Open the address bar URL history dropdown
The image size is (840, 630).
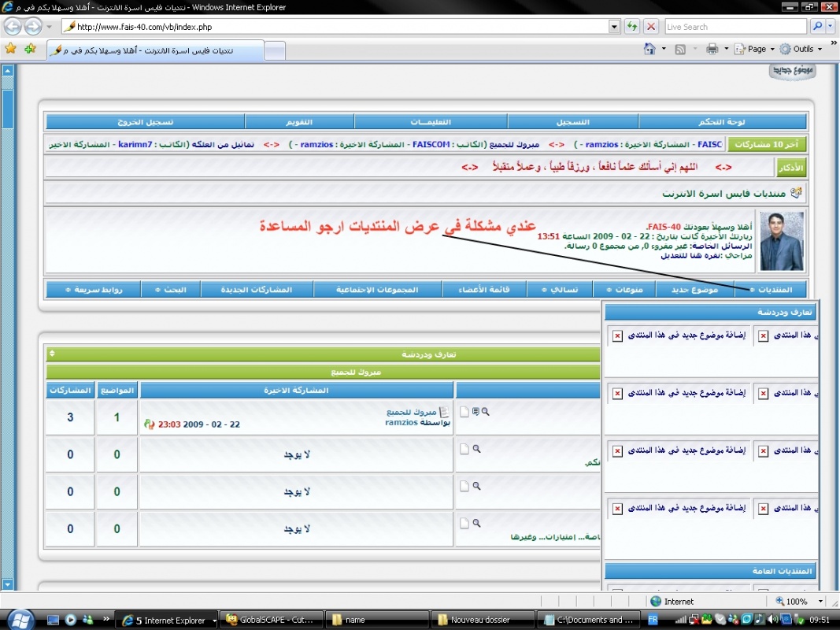click(615, 26)
